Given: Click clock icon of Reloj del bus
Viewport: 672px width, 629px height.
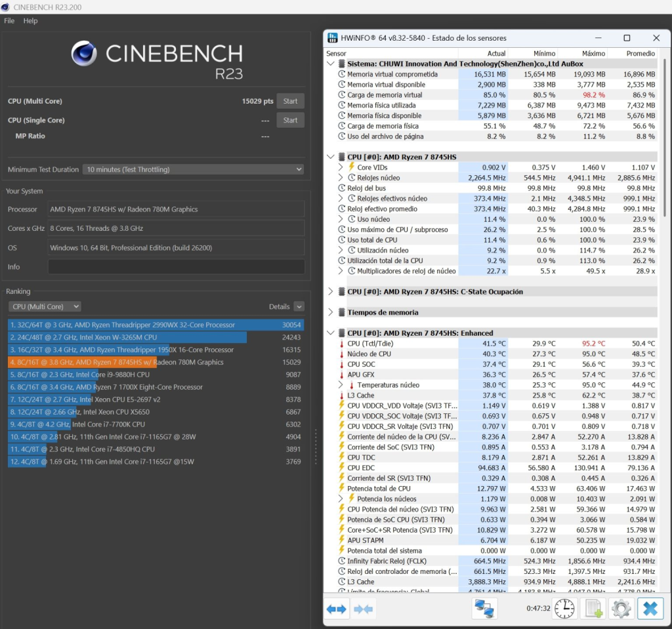Looking at the screenshot, I should (x=341, y=188).
